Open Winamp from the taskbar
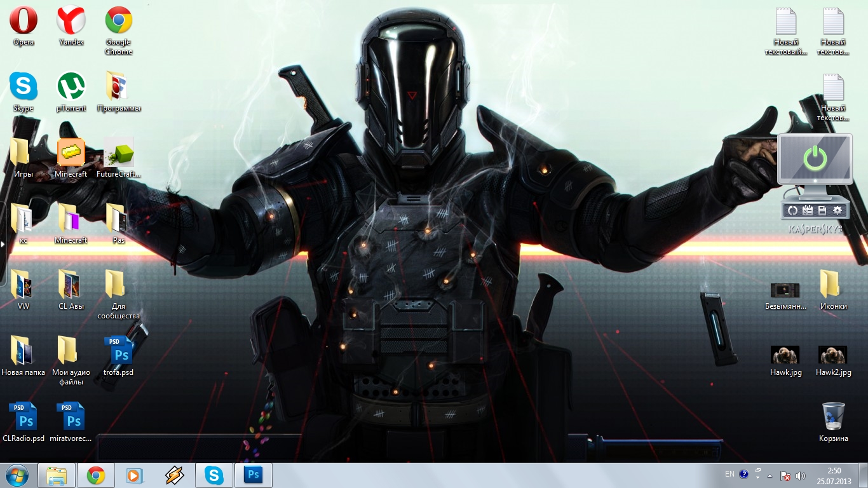Viewport: 868px width, 488px height. (174, 475)
